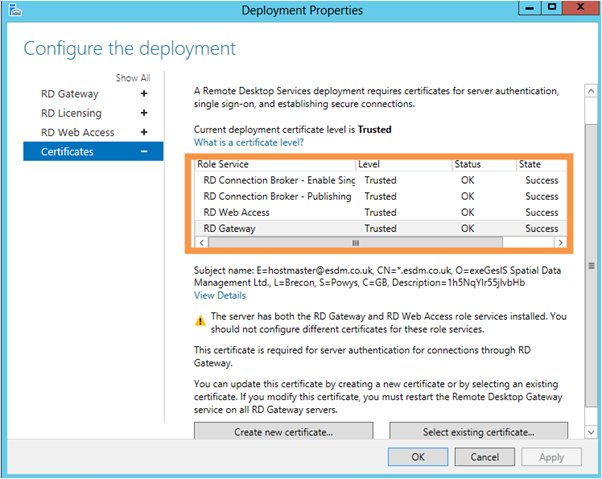
Task: Click the yellow warning triangle icon
Action: click(200, 320)
